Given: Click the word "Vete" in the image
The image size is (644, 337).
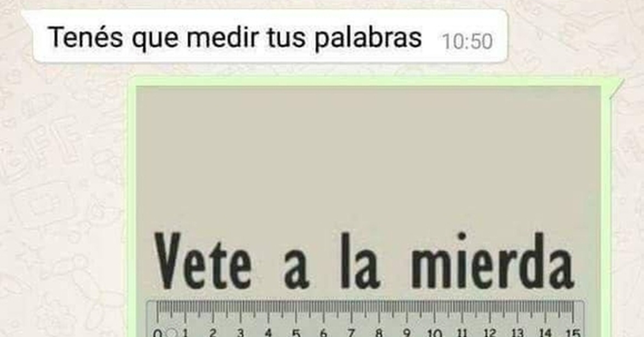Looking at the screenshot, I should (203, 261).
